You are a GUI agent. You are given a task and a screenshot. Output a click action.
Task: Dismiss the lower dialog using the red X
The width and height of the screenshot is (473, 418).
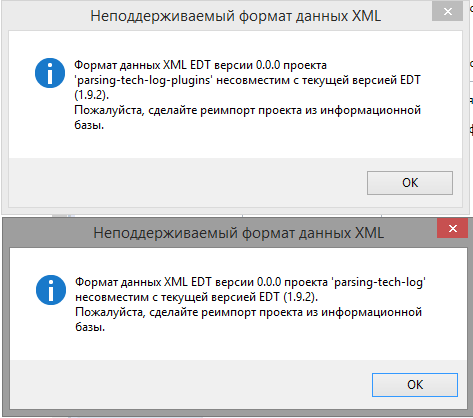(x=452, y=228)
